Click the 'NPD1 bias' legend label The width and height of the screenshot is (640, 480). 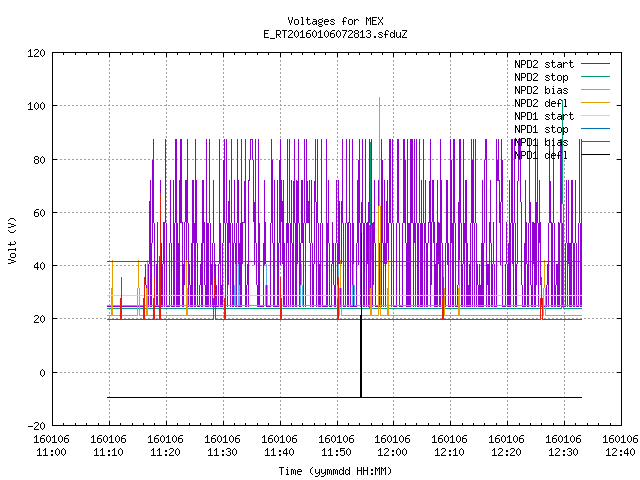tap(541, 142)
